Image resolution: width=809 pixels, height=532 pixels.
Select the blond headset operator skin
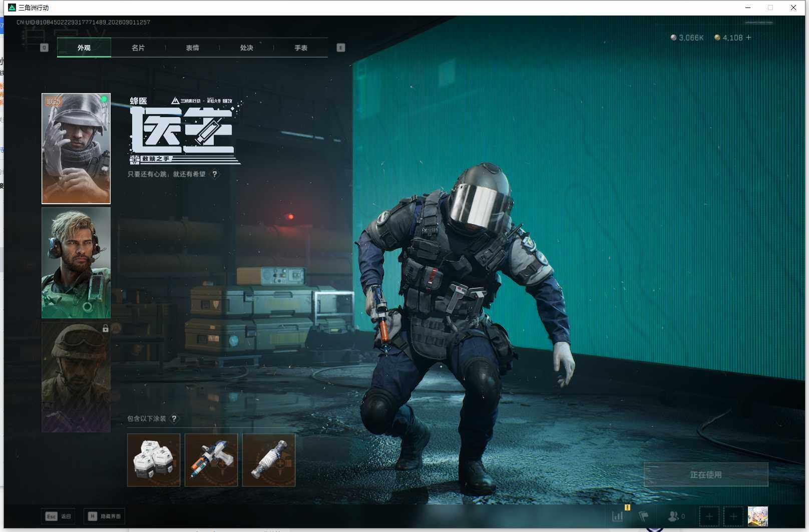76,263
